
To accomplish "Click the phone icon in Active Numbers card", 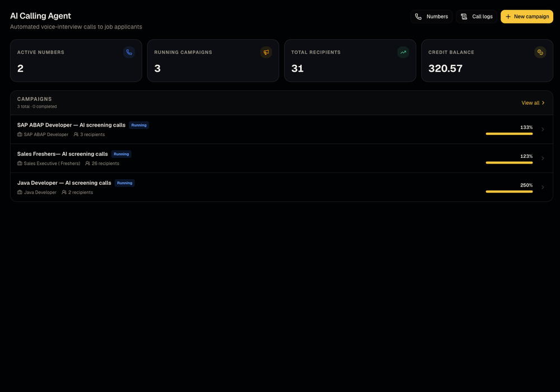I will 129,52.
